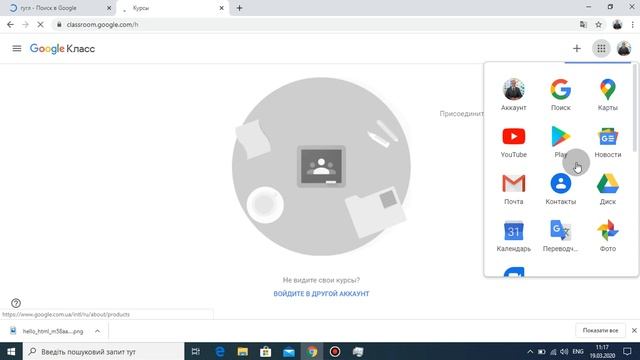This screenshot has height=360, width=640.
Task: Open the Google account avatar in Classroom header
Action: [x=624, y=49]
